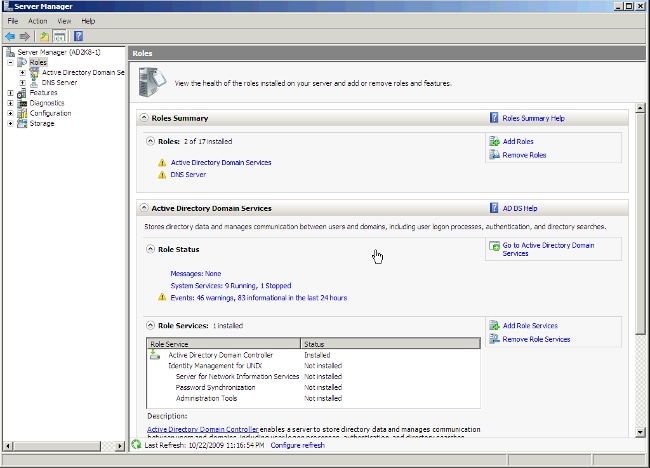650x468 pixels.
Task: Click the refresh icon beside Last Refresh
Action: (x=137, y=445)
